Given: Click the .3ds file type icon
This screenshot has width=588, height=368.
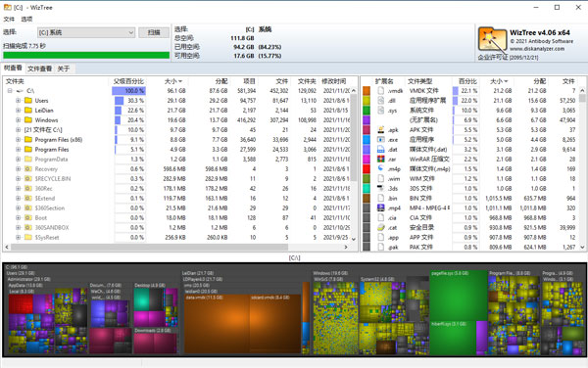Looking at the screenshot, I should click(380, 188).
